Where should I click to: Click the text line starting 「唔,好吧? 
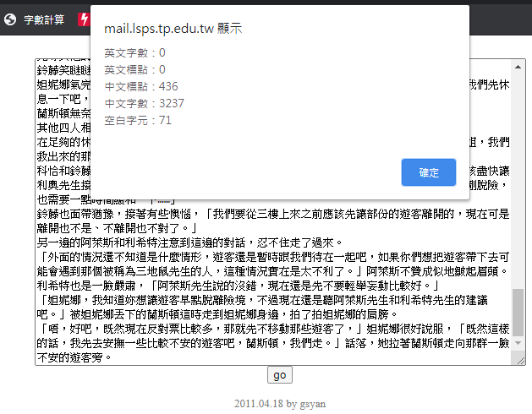tap(273, 329)
